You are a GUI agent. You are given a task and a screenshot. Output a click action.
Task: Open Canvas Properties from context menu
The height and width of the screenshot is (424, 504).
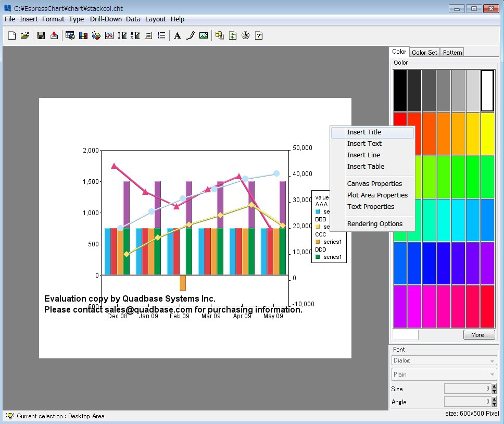[x=374, y=184]
